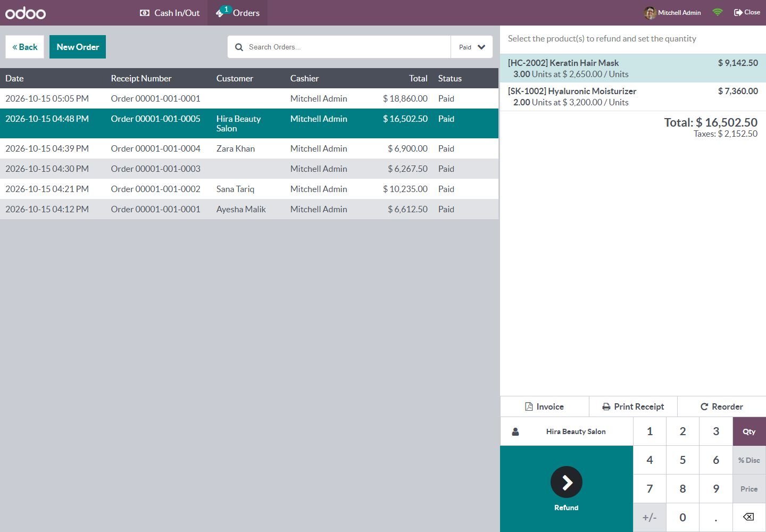The width and height of the screenshot is (766, 532).
Task: Start a New Order
Action: tap(78, 47)
